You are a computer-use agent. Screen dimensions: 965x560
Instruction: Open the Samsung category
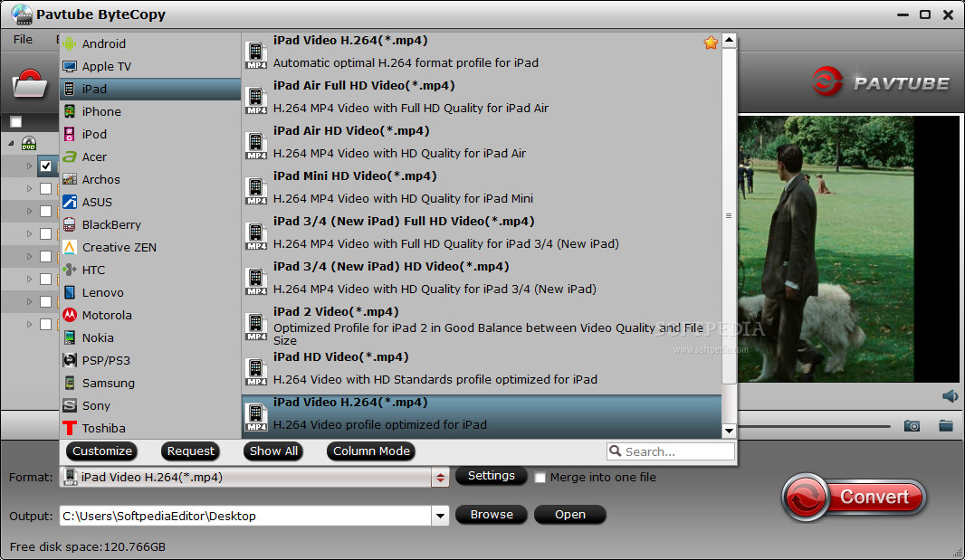150,383
